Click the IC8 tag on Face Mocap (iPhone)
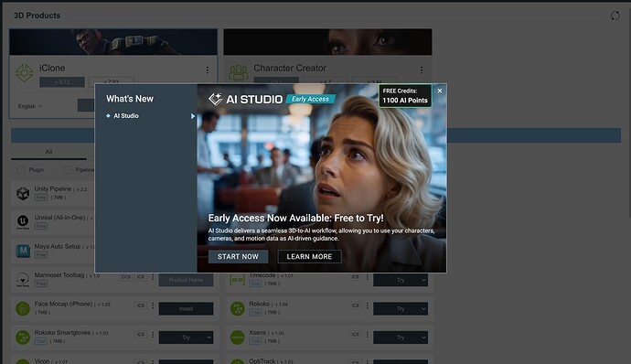This screenshot has height=364, width=631. [141, 305]
